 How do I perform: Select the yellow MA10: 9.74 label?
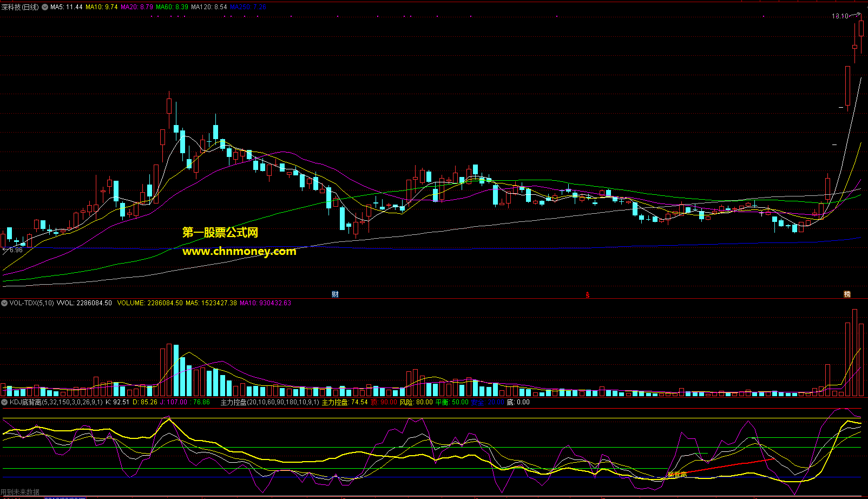pos(101,7)
